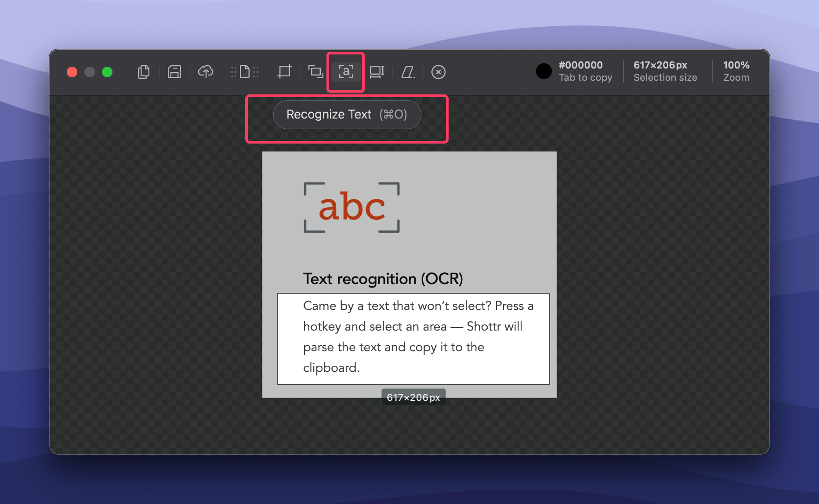Click the dotted page drag-file icon
The height and width of the screenshot is (504, 819).
[245, 72]
